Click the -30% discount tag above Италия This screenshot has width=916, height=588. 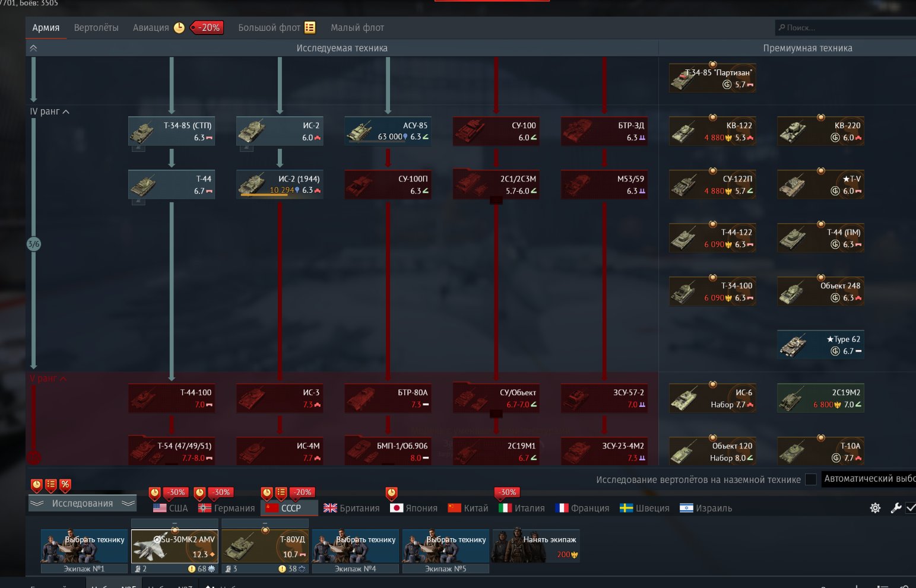[x=508, y=492]
